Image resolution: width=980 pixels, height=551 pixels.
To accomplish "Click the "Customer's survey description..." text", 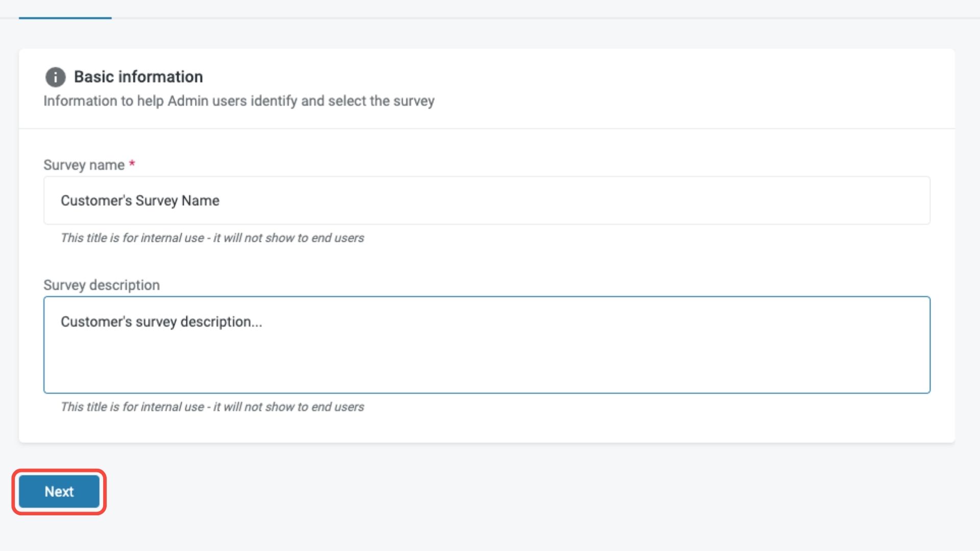I will (161, 321).
